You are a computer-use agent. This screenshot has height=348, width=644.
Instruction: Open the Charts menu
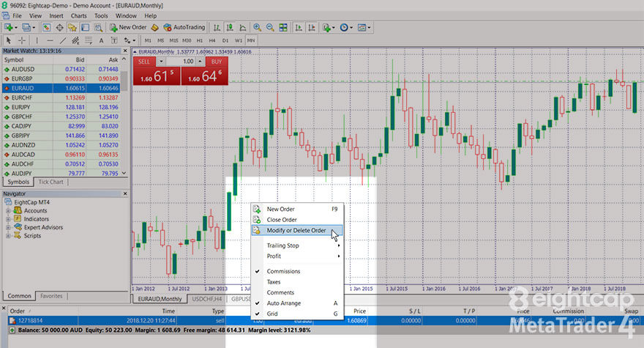tap(78, 15)
